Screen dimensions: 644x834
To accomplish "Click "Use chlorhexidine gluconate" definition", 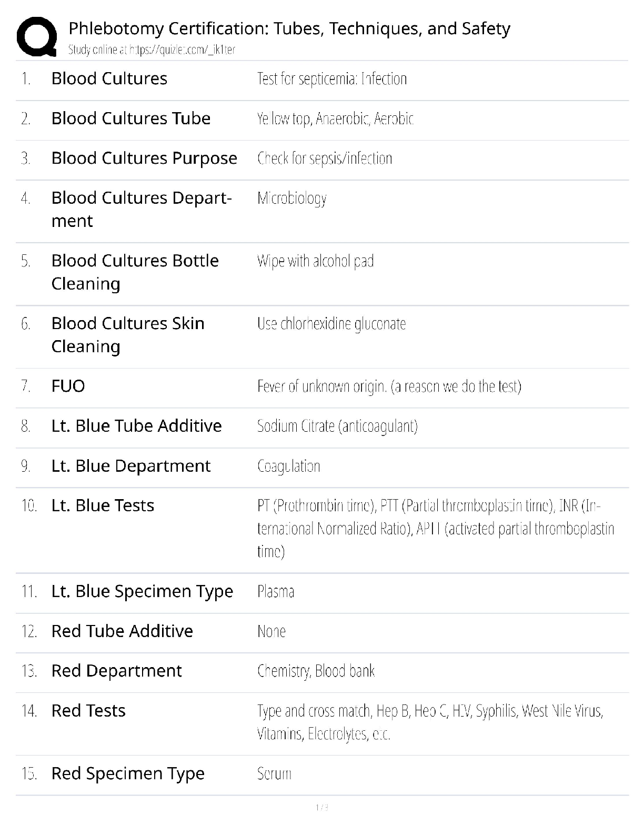I will 331,324.
